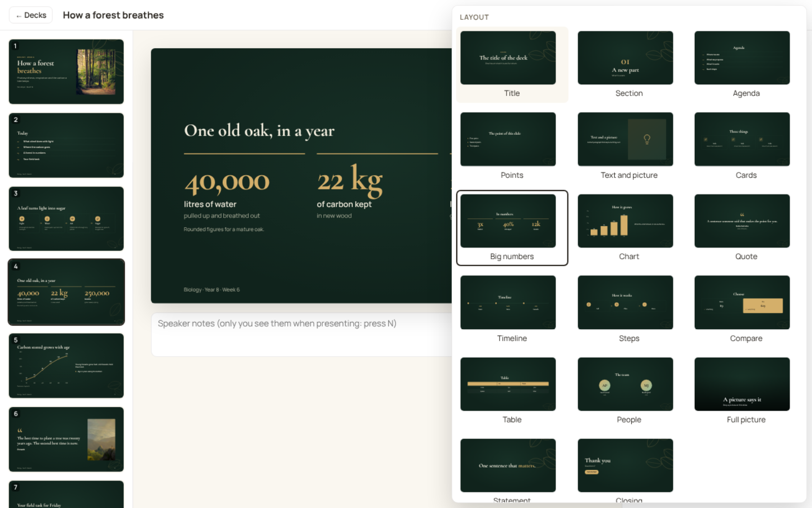Choose the Cards layout
Screen dimensions: 812x508
pyautogui.click(x=746, y=146)
